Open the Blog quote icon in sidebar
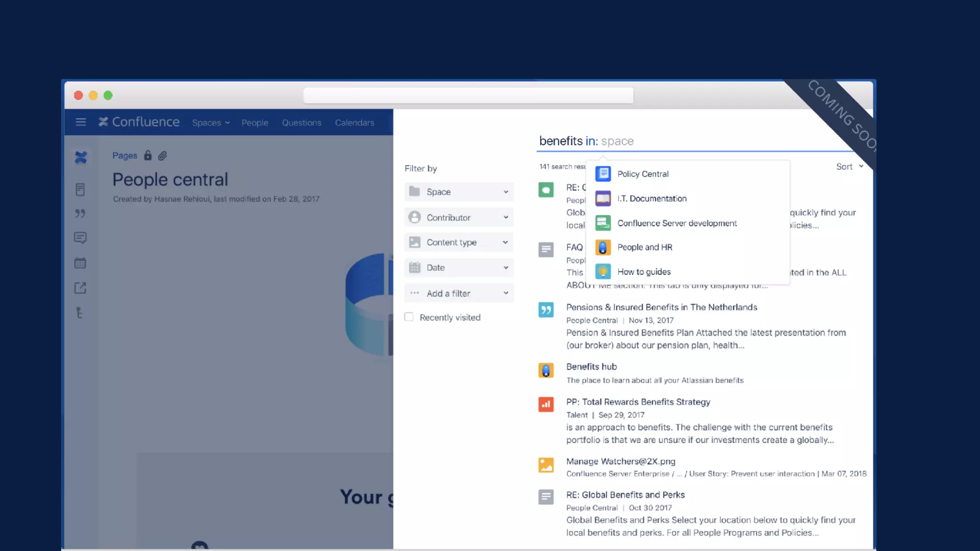This screenshot has width=980, height=551. 80,213
